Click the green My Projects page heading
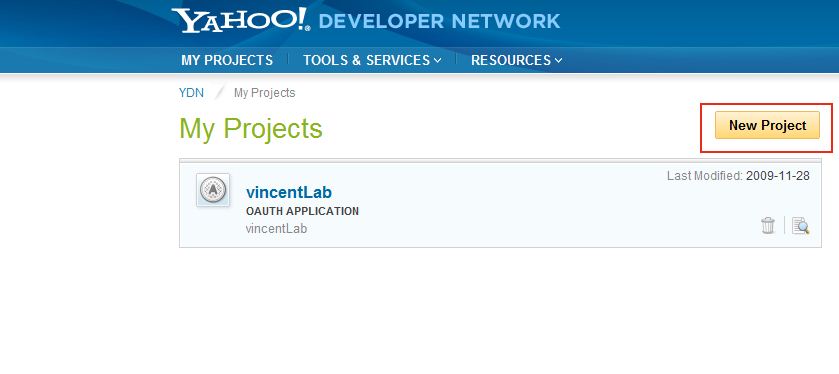The image size is (839, 374). [x=251, y=128]
